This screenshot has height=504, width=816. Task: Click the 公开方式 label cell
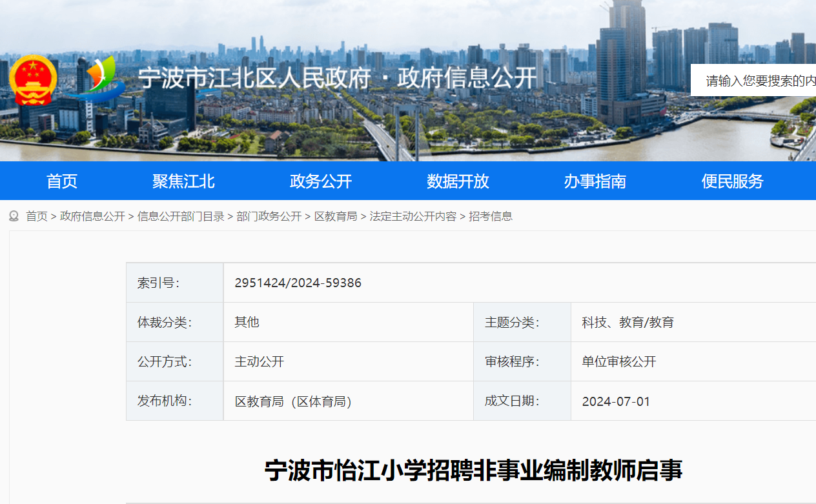tap(175, 361)
